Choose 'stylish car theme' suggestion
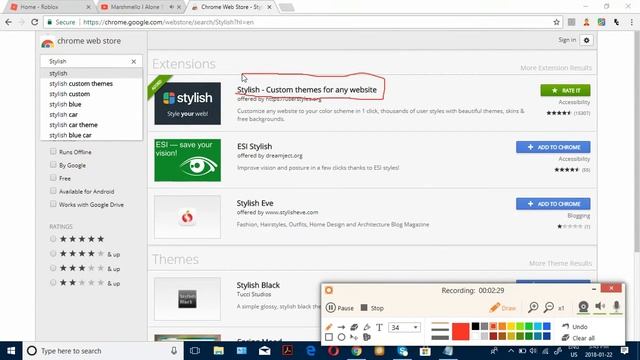Viewport: 640px width, 360px height. click(91, 124)
